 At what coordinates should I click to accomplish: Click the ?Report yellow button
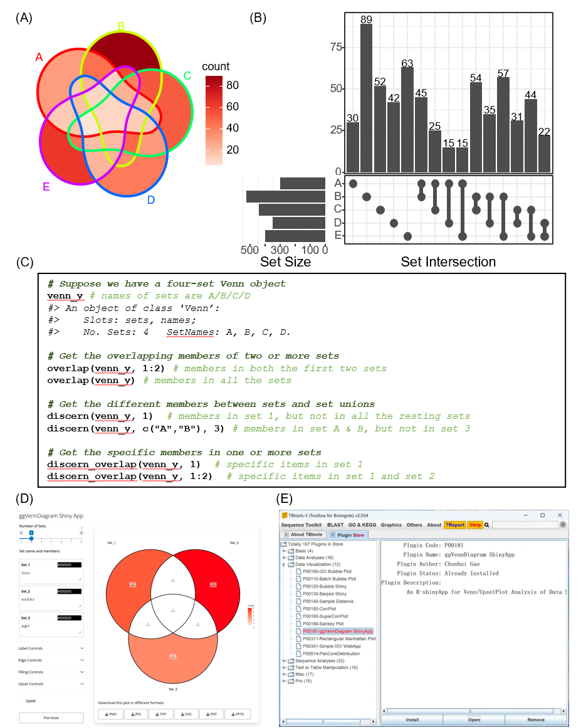tap(455, 525)
